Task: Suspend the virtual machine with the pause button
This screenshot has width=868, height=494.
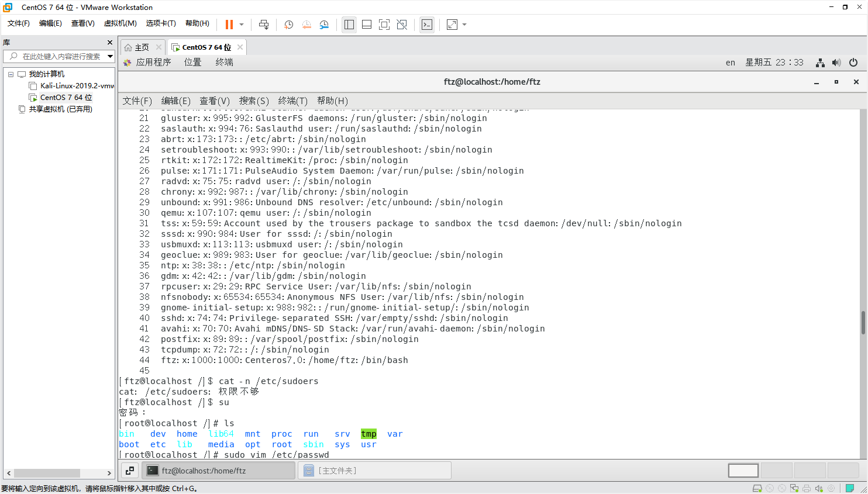Action: pos(229,25)
